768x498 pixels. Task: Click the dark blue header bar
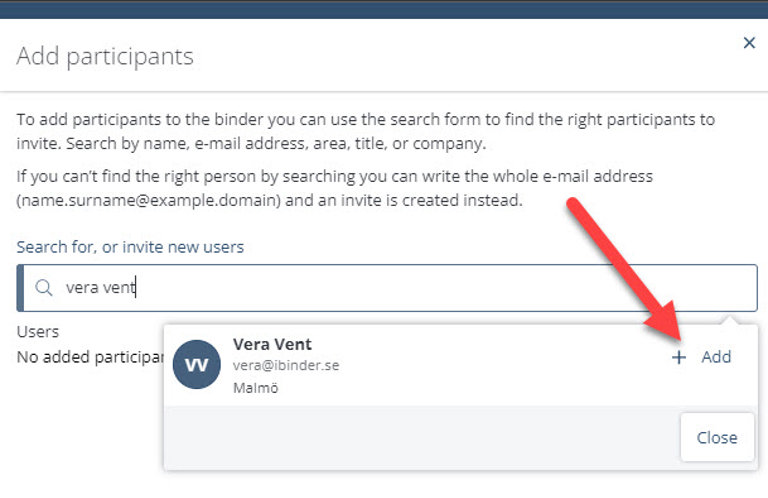pos(384,9)
